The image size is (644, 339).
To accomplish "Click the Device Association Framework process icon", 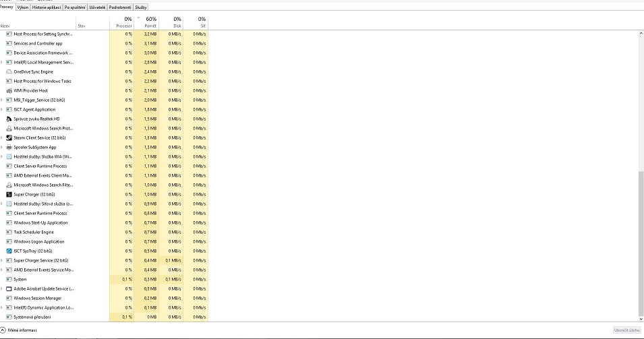I will [9, 53].
